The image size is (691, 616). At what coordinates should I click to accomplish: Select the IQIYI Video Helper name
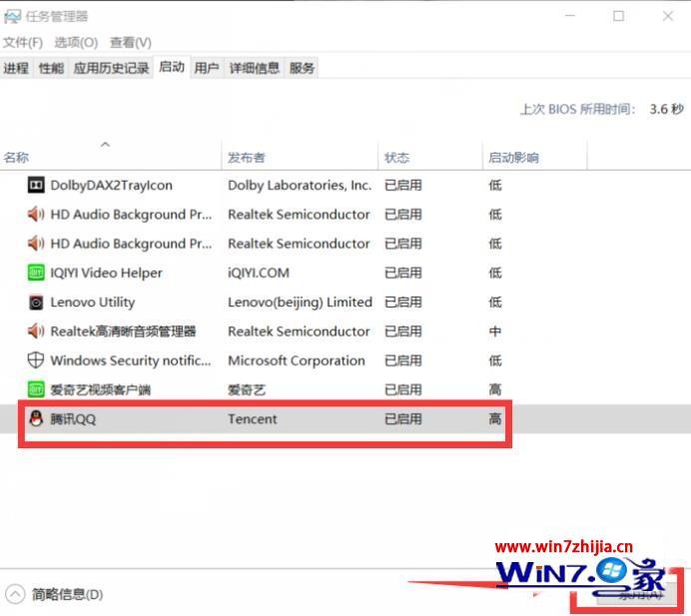coord(106,274)
